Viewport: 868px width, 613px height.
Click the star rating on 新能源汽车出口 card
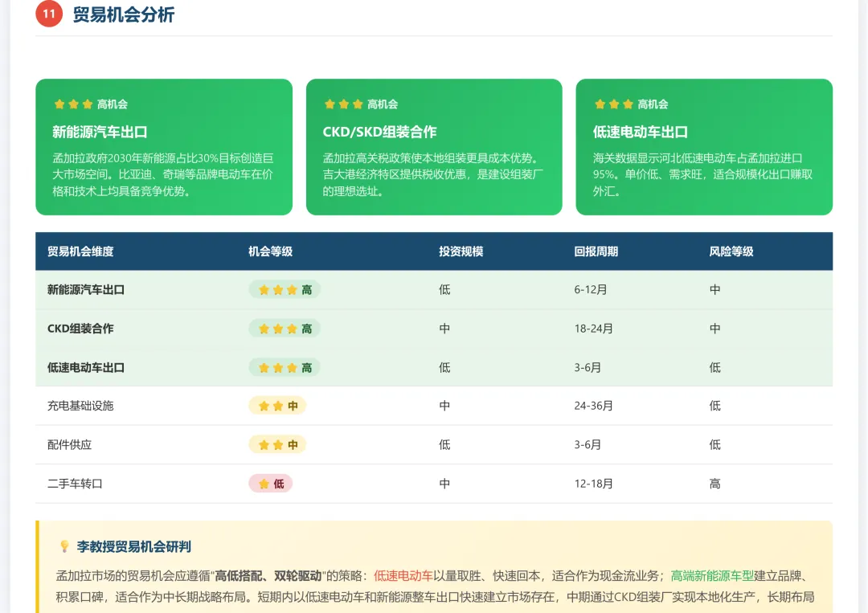click(73, 104)
